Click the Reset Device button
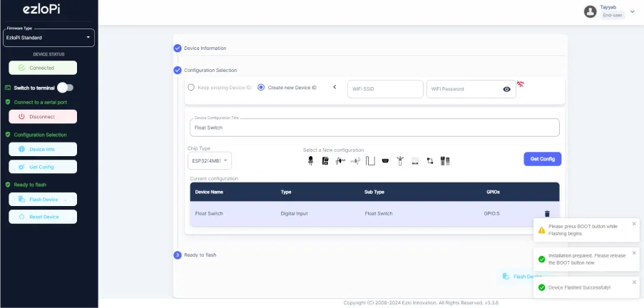Image resolution: width=644 pixels, height=308 pixels. [43, 217]
